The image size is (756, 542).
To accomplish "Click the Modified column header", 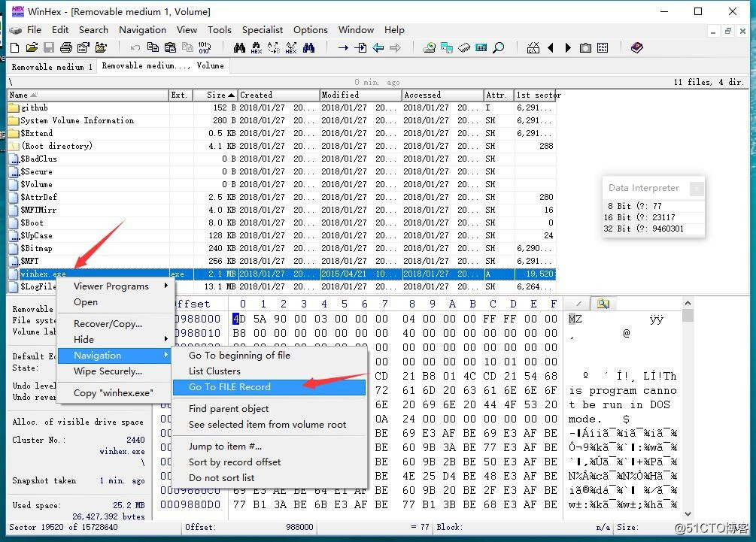I will [x=360, y=95].
